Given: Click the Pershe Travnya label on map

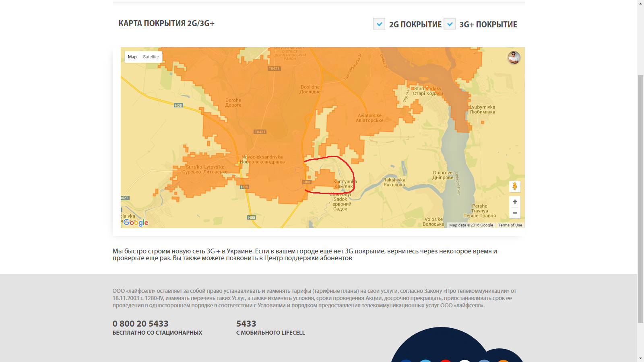Looking at the screenshot, I should (479, 211).
